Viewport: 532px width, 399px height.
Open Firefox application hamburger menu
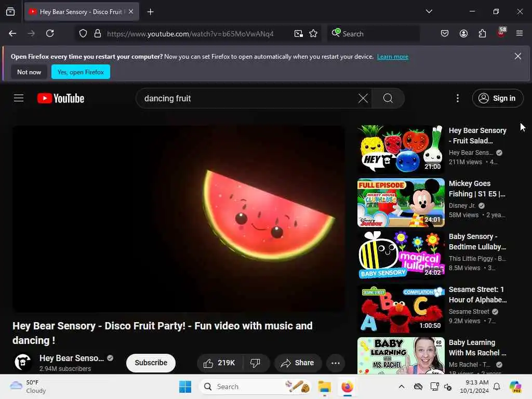click(520, 33)
